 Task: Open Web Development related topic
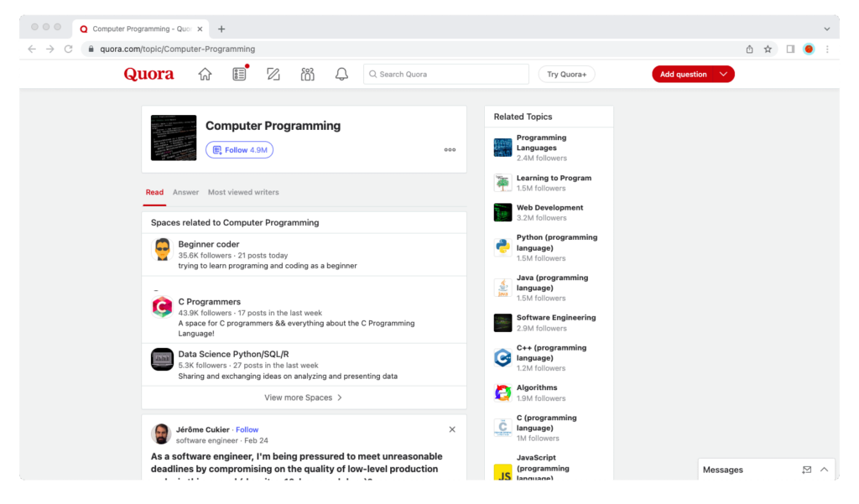coord(550,208)
